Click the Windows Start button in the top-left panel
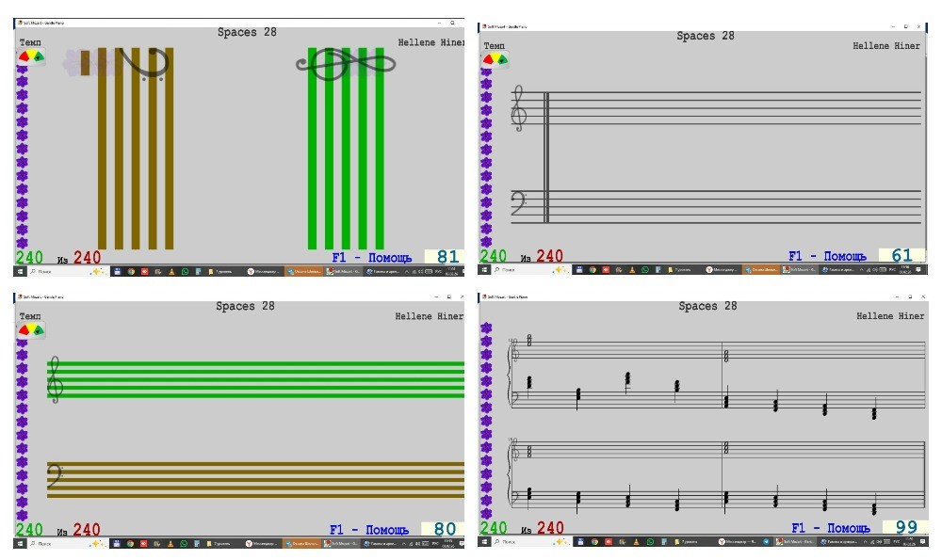The height and width of the screenshot is (560, 942). 20,270
